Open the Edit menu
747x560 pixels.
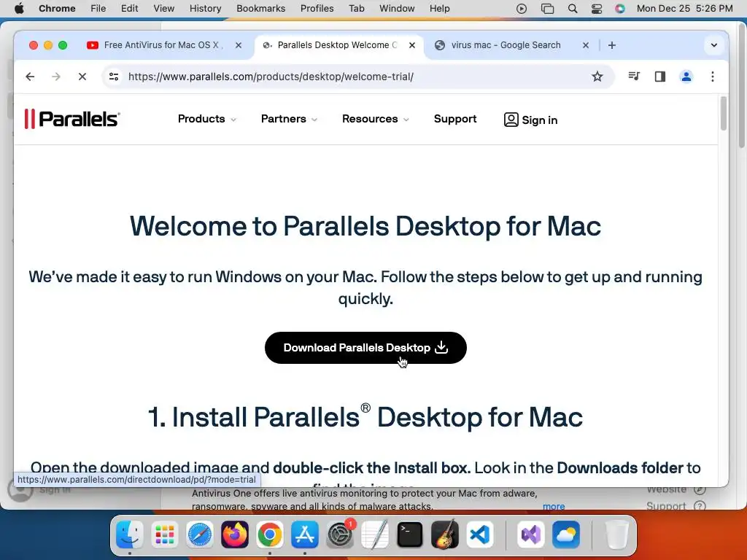(x=129, y=9)
